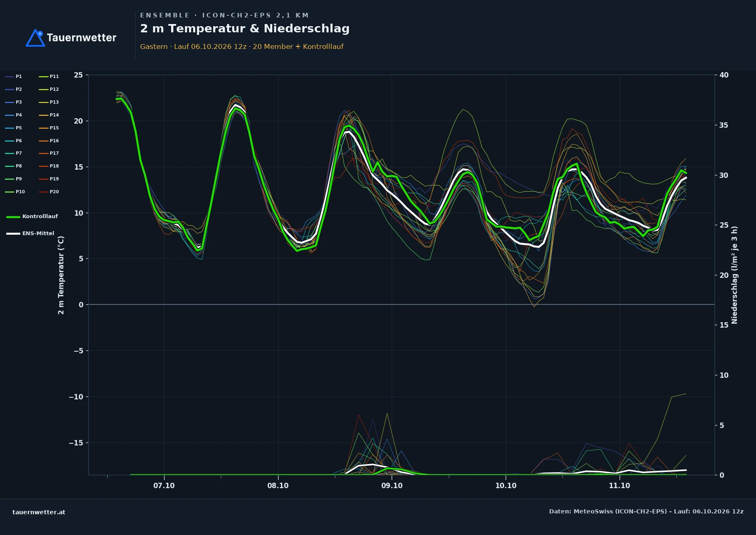Click the Kontrolllauf green legend swatch
This screenshot has width=756, height=535.
coord(13,216)
